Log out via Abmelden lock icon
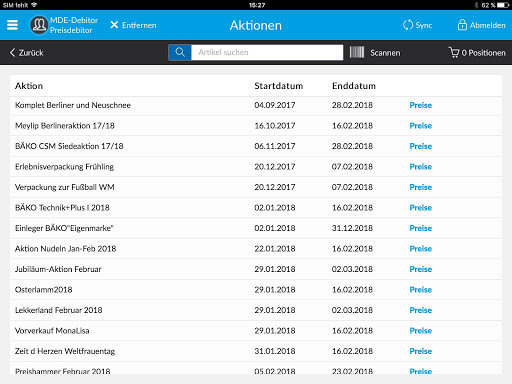 [462, 25]
